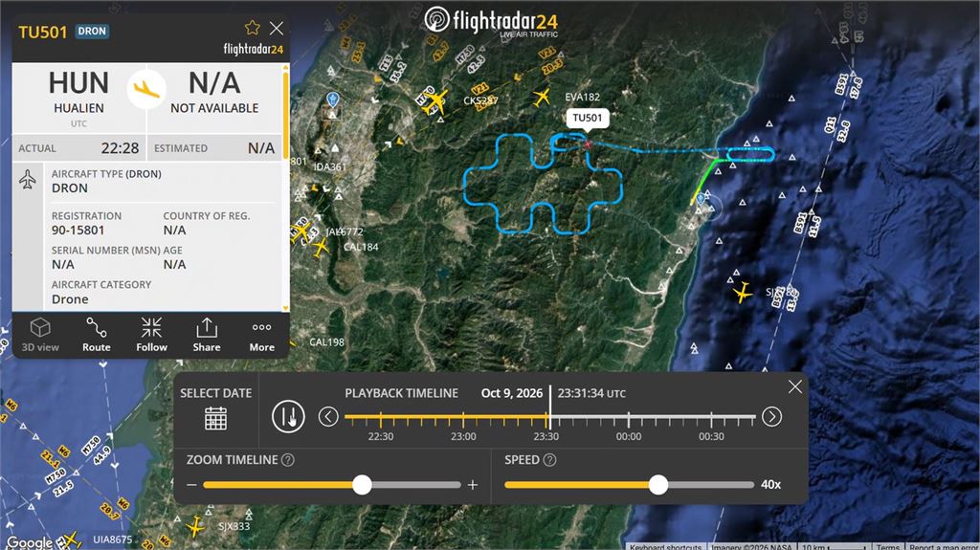Pause the playback

click(x=288, y=416)
